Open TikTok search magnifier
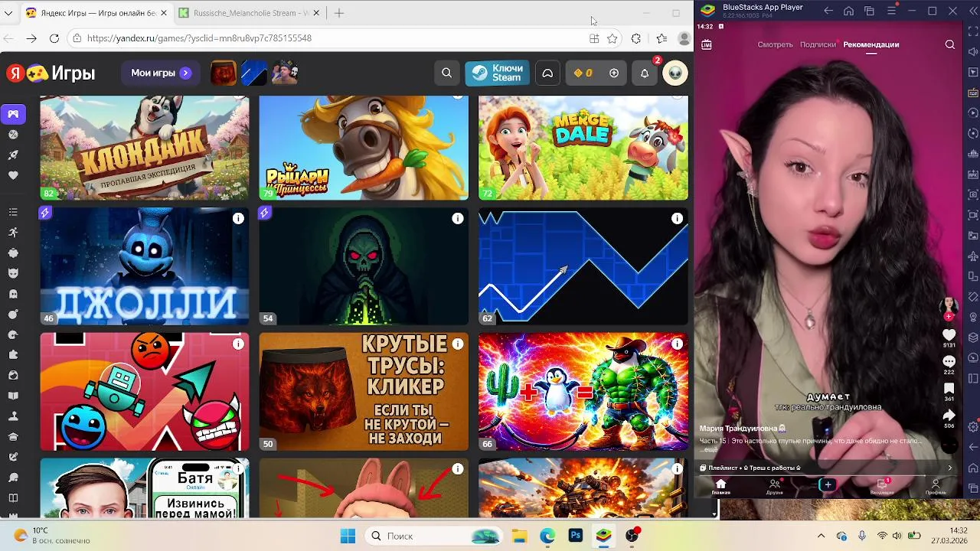 coord(950,44)
